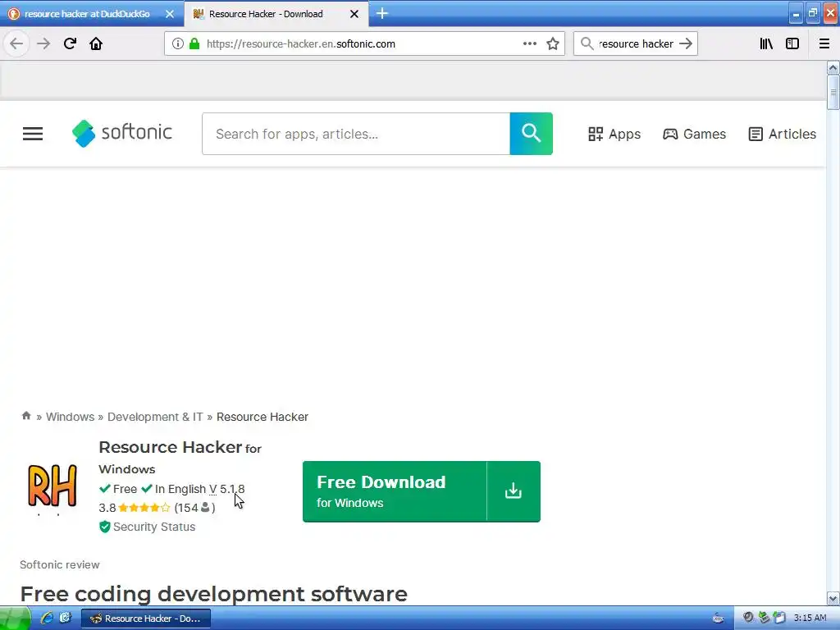Click the green padlock security icon
This screenshot has height=630, width=840.
pyautogui.click(x=194, y=44)
